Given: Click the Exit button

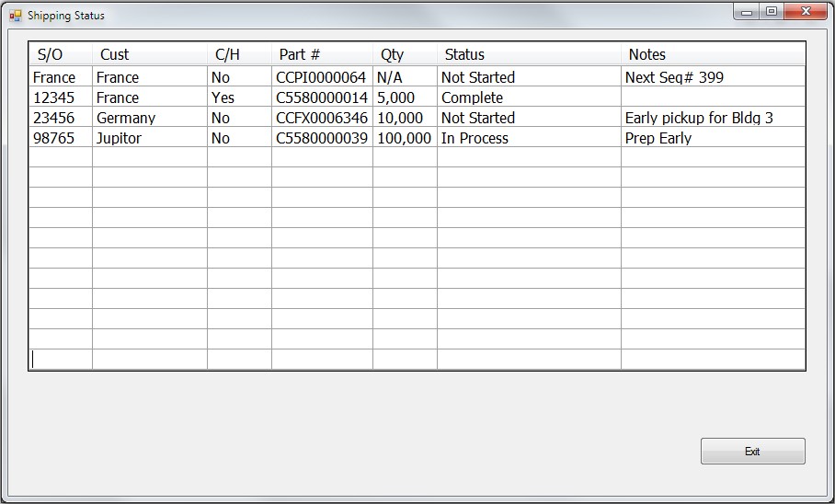Looking at the screenshot, I should click(x=752, y=452).
